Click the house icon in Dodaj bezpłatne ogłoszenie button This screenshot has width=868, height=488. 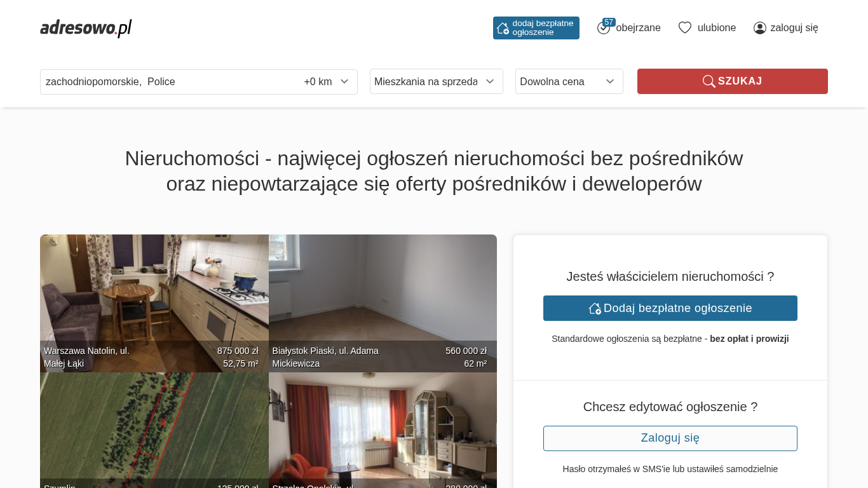(595, 308)
